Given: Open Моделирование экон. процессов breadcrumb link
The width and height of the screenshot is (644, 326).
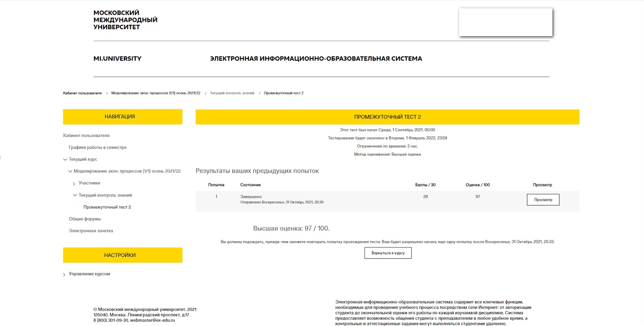Looking at the screenshot, I should (156, 93).
